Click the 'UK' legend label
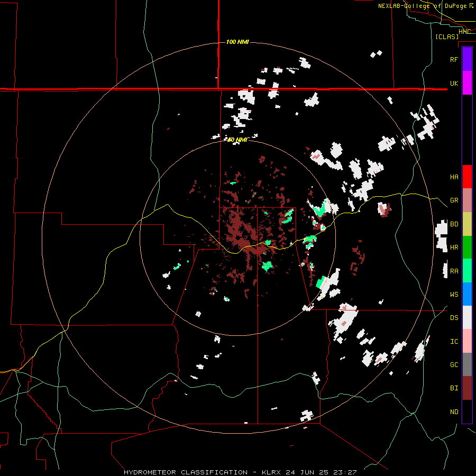 tap(454, 83)
